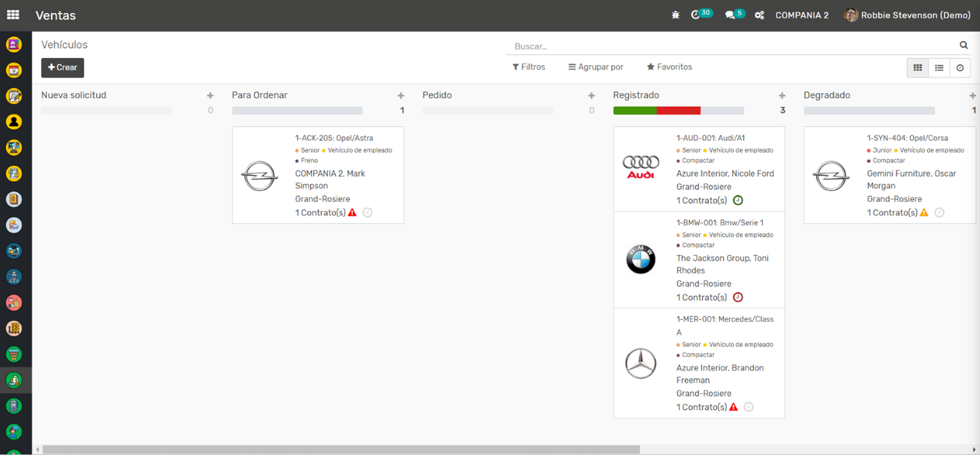Expand the Agrupar por dropdown
Image resolution: width=980 pixels, height=455 pixels.
point(596,67)
